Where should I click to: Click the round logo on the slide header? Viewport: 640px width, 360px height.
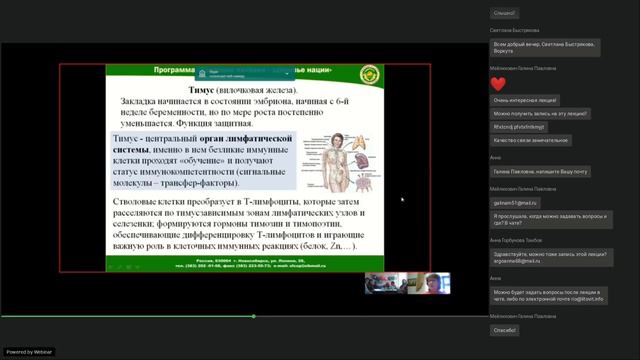369,75
